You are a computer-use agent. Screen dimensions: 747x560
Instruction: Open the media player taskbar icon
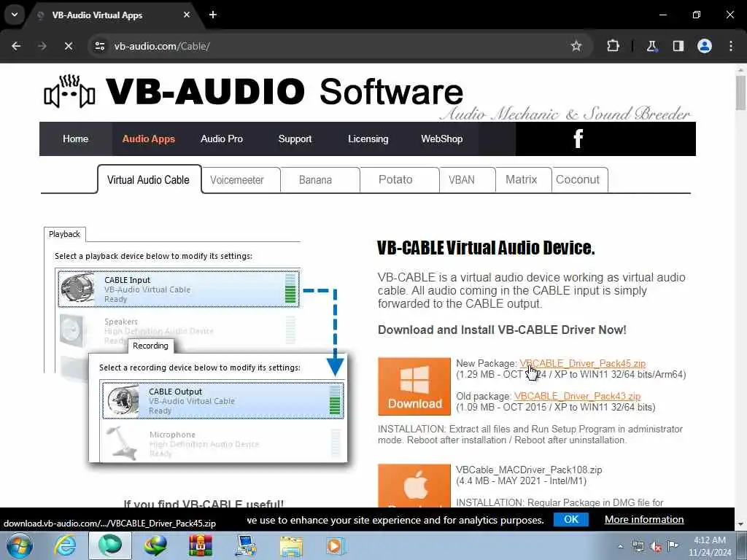click(336, 545)
